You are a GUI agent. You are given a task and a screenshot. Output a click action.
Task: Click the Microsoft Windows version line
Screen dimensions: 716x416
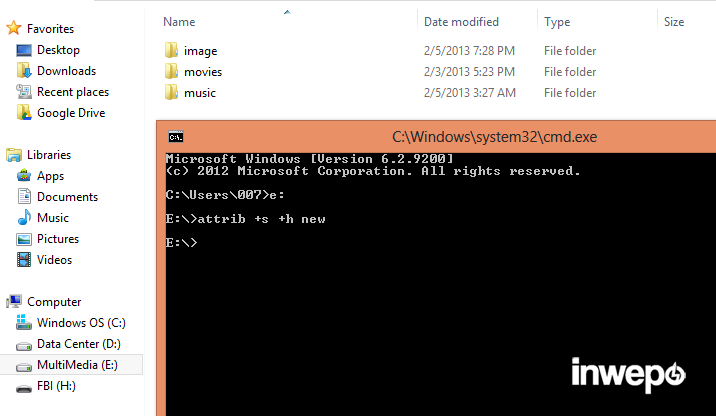pyautogui.click(x=310, y=159)
